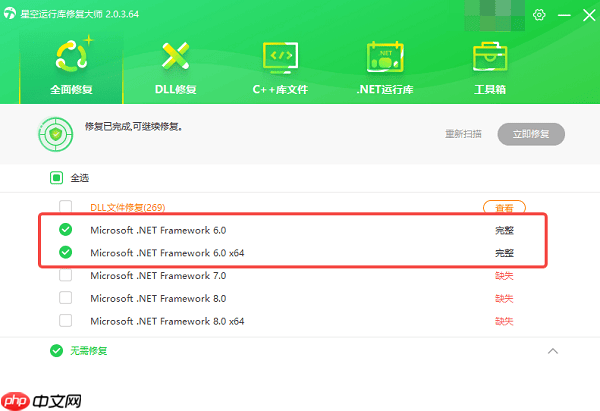
Task: Collapse the 无需修复 section chevron
Action: 553,351
